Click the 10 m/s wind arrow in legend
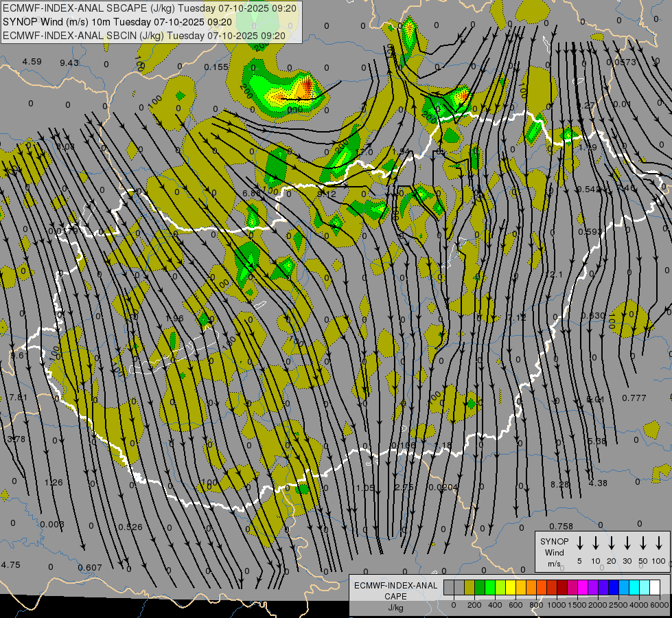Image resolution: width=672 pixels, height=618 pixels. coord(596,542)
